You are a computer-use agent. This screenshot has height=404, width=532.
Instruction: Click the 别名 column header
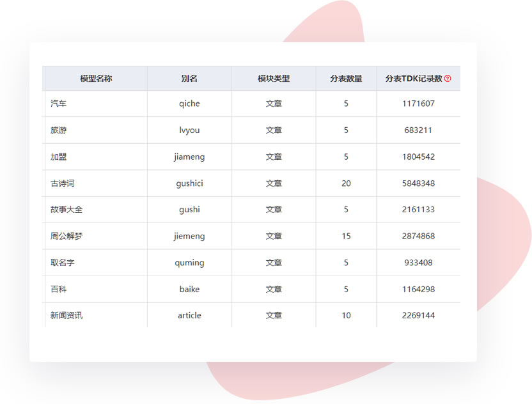click(189, 79)
